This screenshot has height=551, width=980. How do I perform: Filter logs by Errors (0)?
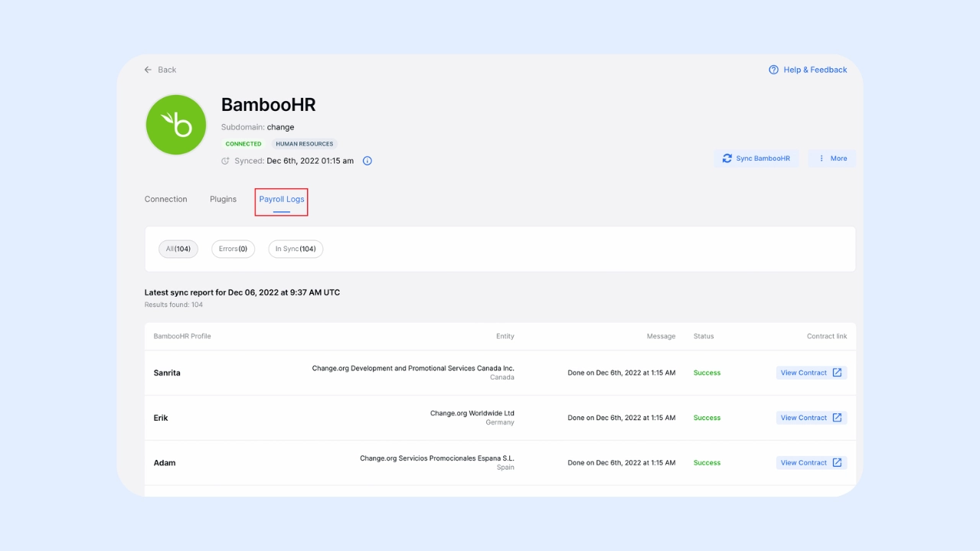pos(234,249)
